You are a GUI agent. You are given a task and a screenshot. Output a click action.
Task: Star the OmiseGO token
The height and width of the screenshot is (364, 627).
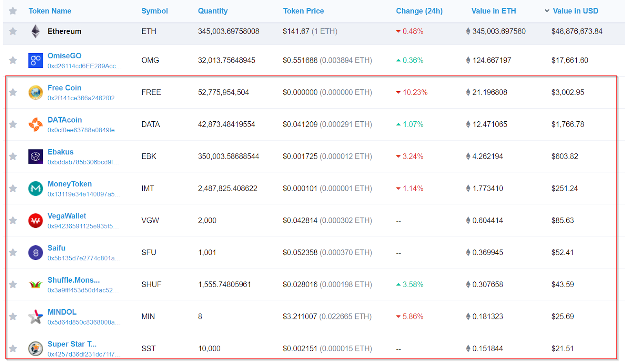tap(13, 60)
